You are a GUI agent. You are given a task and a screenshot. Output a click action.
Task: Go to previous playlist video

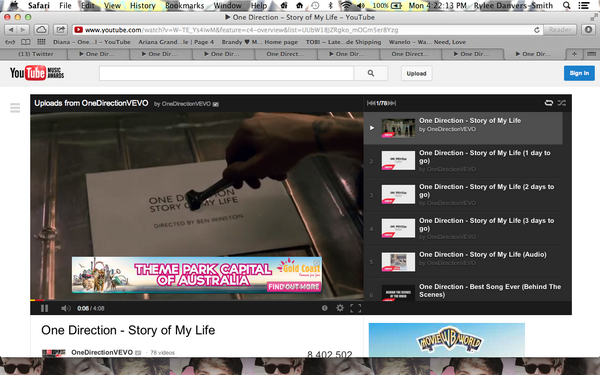tap(371, 103)
